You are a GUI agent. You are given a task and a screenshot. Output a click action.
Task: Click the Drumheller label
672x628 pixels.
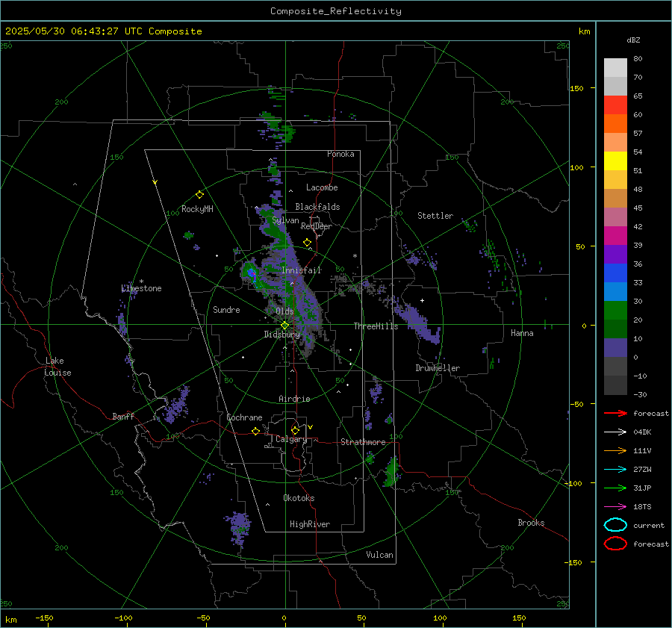click(x=438, y=368)
